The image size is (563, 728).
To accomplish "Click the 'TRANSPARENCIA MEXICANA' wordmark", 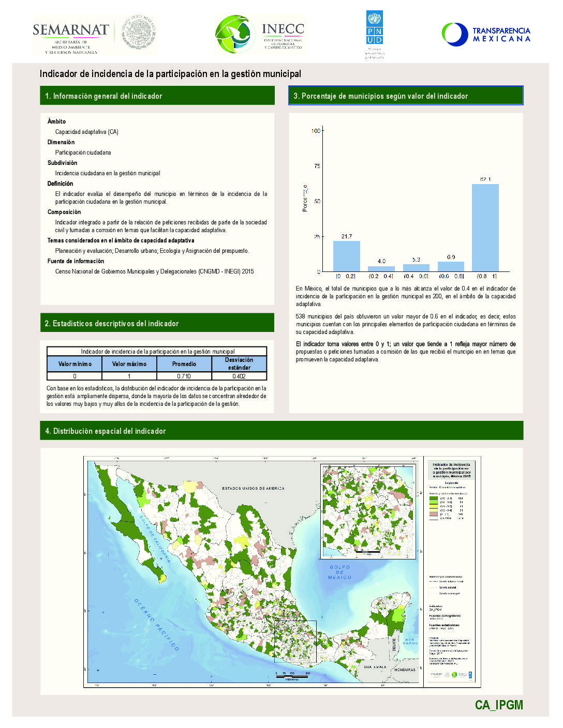I will [501, 35].
